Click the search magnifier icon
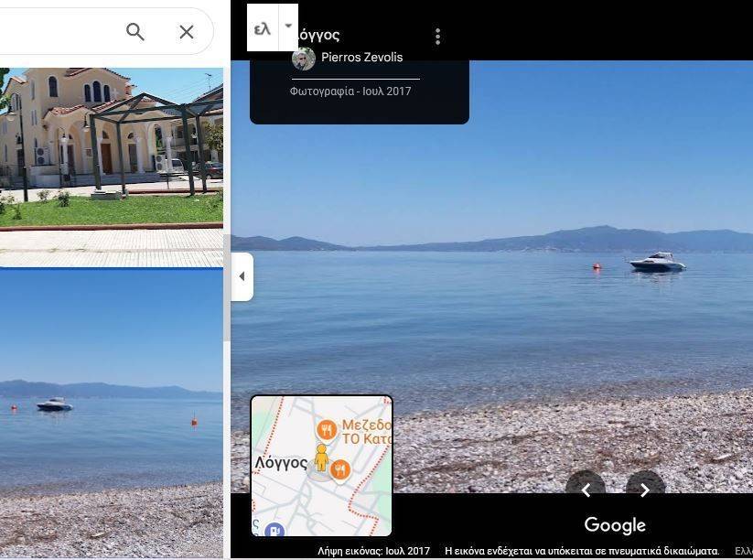 tap(135, 32)
